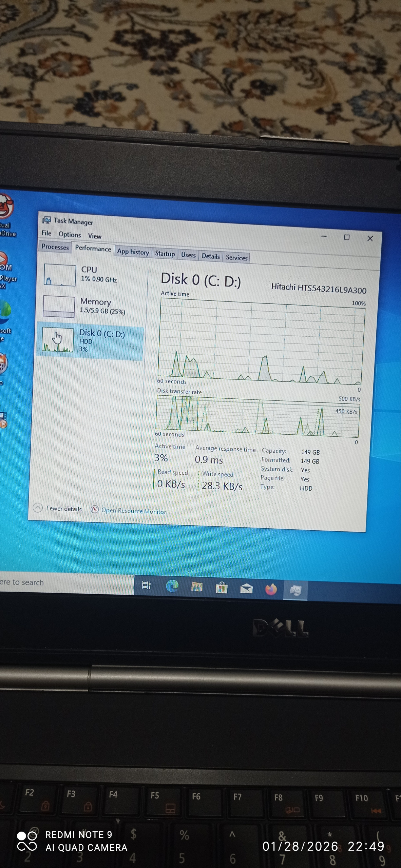Open the Mail app taskbar icon
Image resolution: width=401 pixels, height=868 pixels.
(246, 589)
